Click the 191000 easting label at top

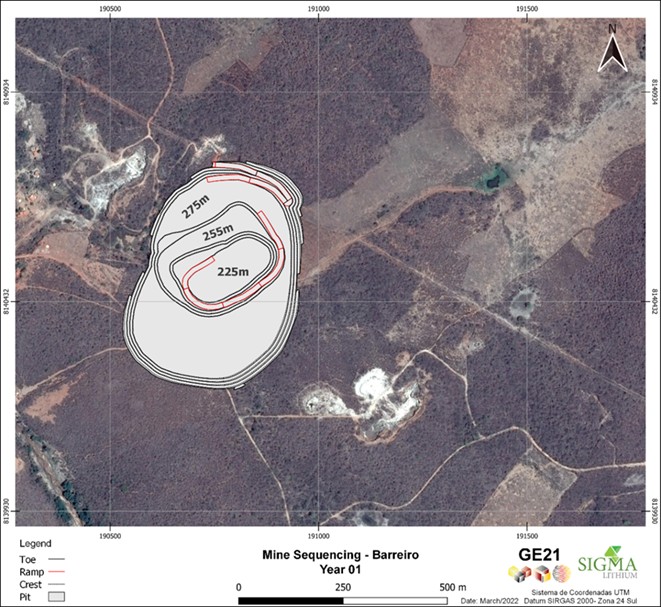318,8
